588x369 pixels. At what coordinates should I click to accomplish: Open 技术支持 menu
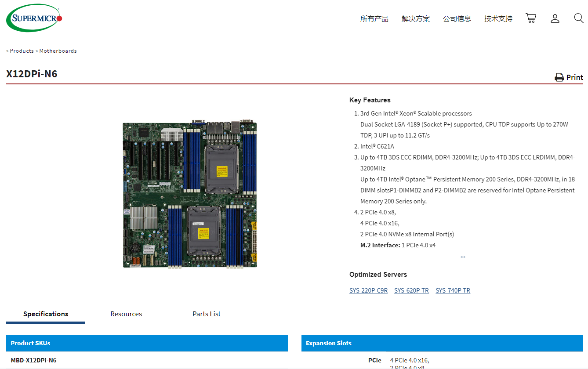coord(498,19)
